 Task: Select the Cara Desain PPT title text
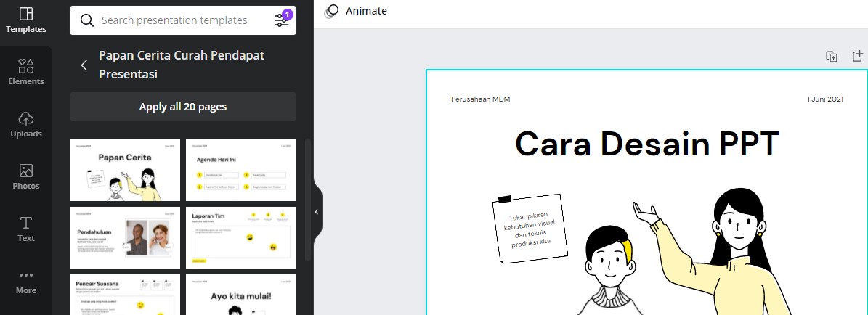(x=646, y=144)
